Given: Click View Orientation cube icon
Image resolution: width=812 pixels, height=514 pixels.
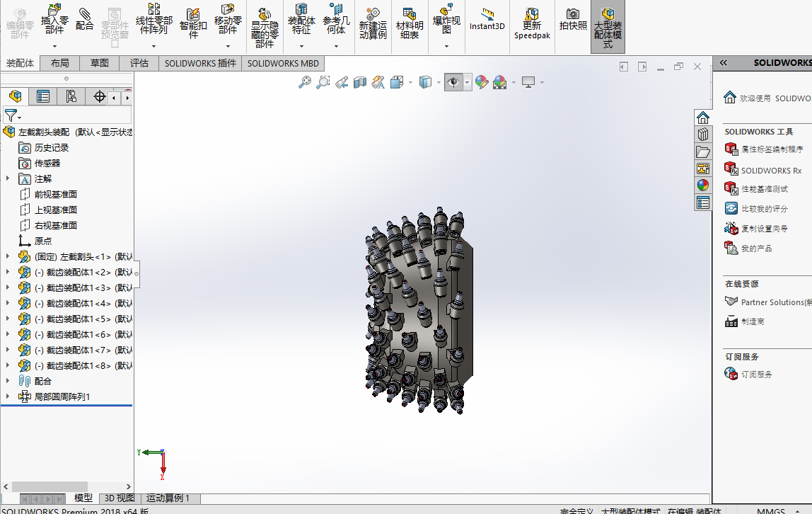Looking at the screenshot, I should click(x=398, y=82).
